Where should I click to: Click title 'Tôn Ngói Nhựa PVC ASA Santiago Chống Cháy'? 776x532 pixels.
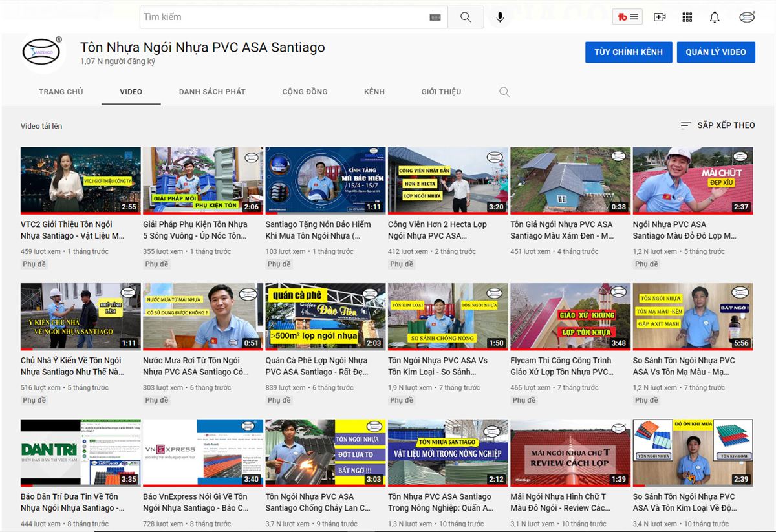[318, 502]
